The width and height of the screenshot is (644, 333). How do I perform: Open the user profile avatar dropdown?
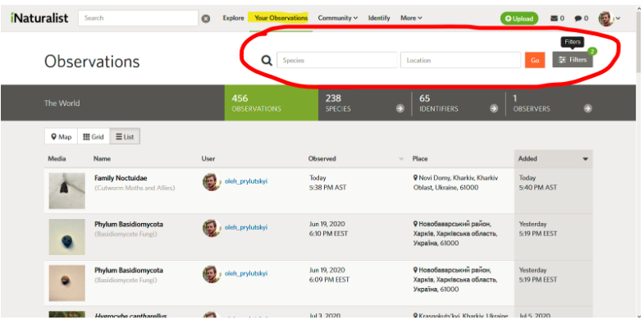609,18
